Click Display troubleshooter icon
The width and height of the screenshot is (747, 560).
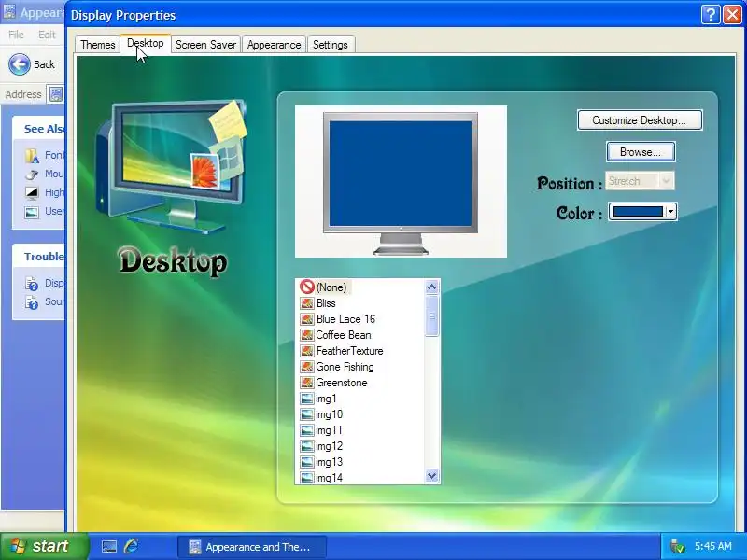32,284
